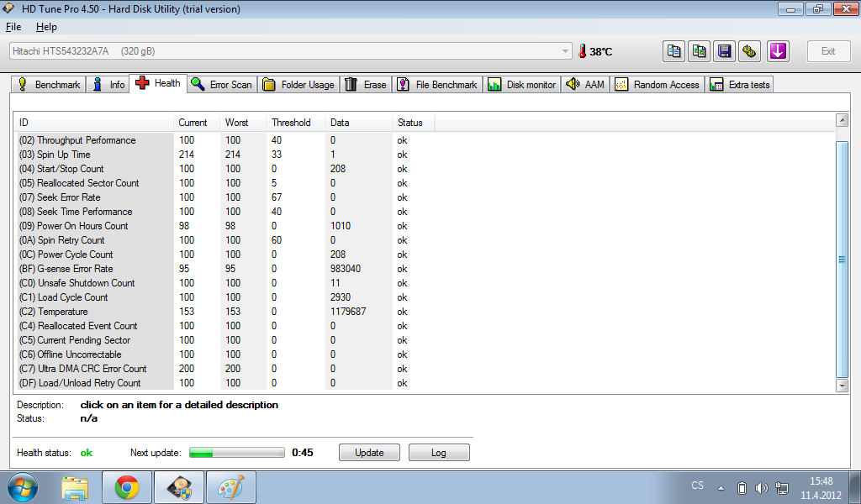Open Windows Explorer from the taskbar

coord(75,487)
